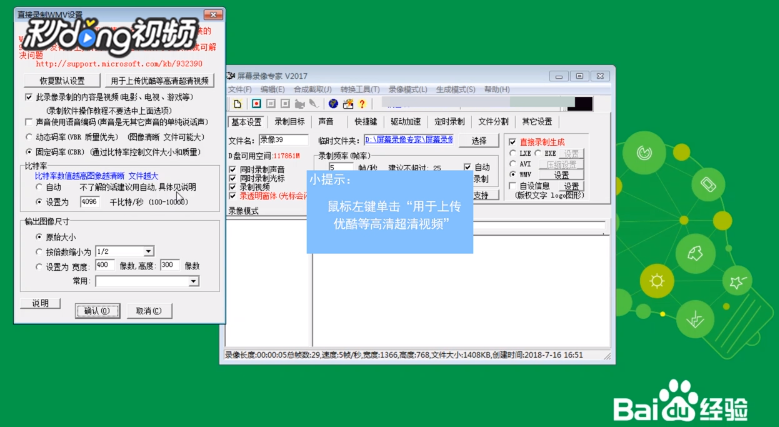Switch to the 定时录制 tab

point(449,122)
